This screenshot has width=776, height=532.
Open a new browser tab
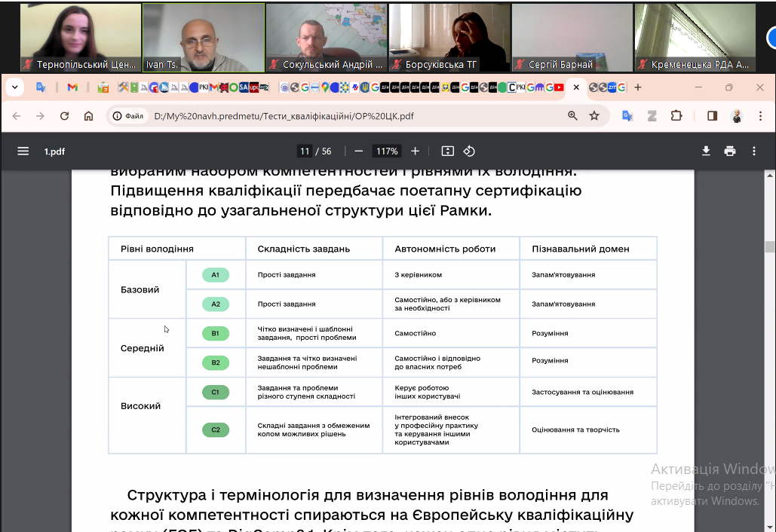(x=638, y=87)
